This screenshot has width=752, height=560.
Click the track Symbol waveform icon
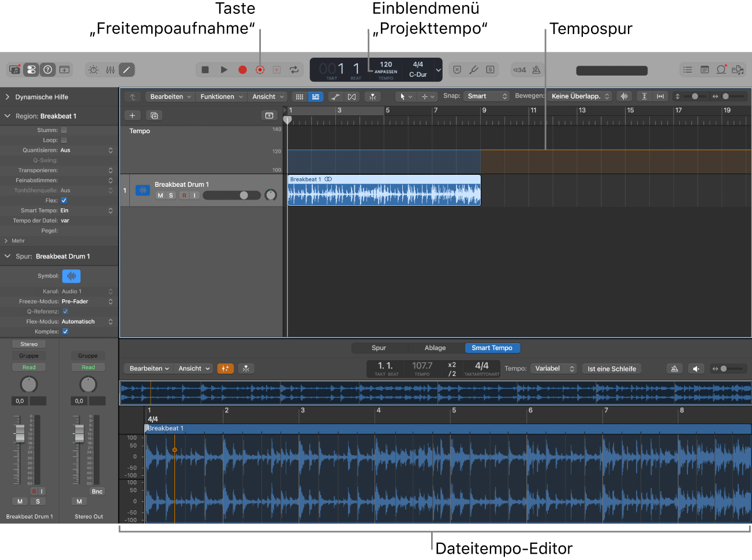coord(72,276)
